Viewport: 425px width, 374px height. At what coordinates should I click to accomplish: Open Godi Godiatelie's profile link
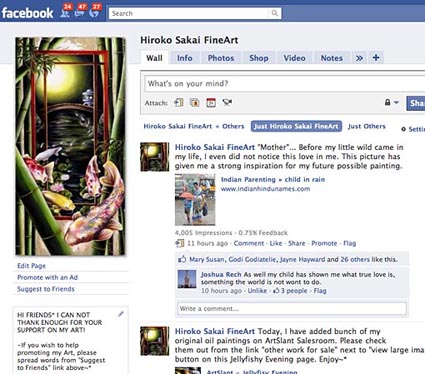click(253, 259)
